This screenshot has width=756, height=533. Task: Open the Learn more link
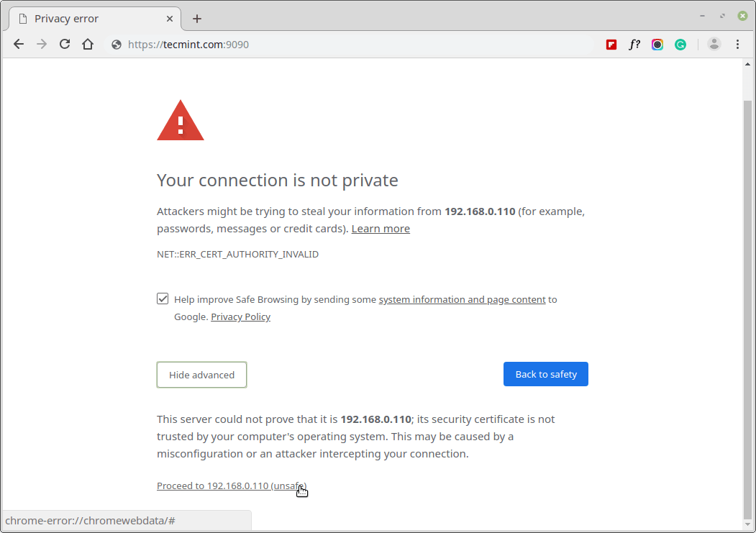point(381,229)
